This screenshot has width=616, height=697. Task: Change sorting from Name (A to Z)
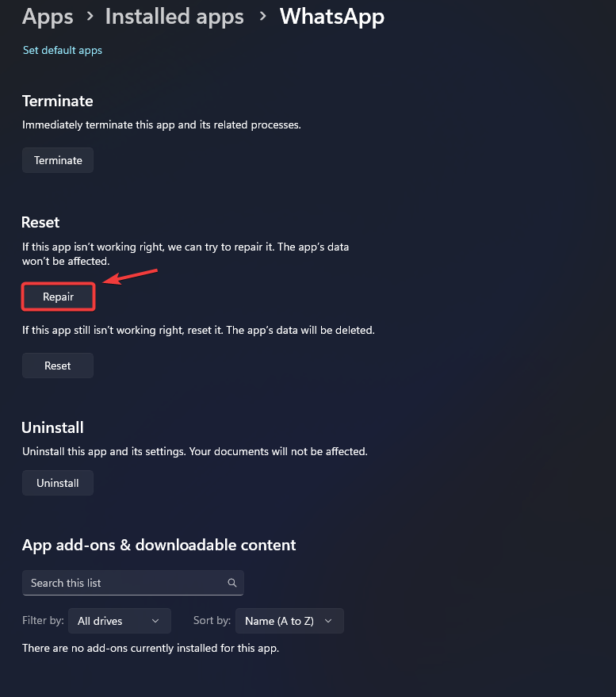click(289, 620)
